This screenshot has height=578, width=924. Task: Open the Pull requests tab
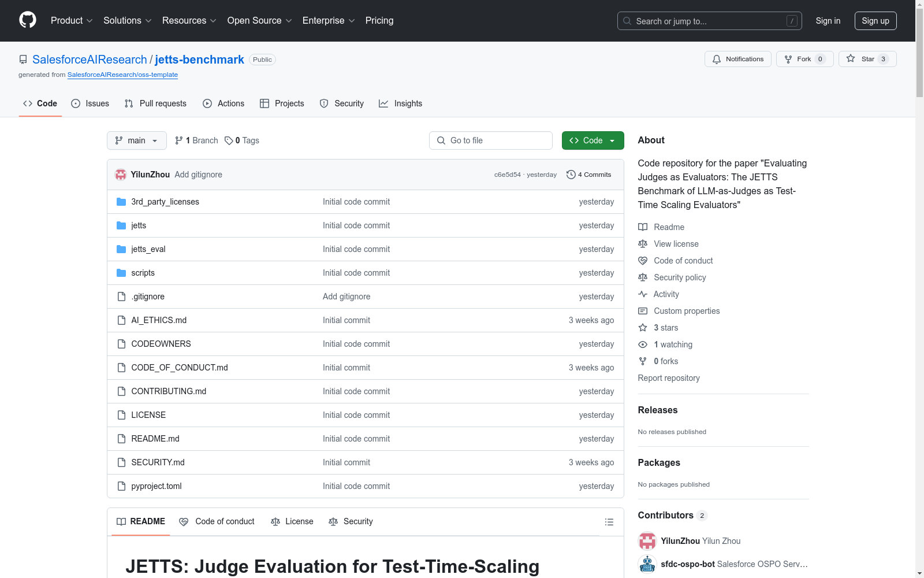(x=155, y=103)
